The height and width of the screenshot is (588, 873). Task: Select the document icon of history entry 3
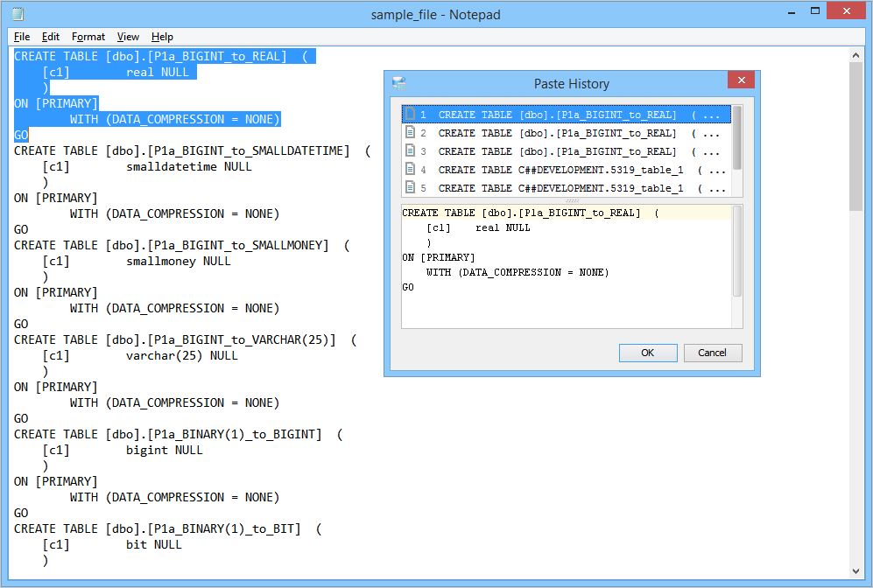tap(411, 150)
